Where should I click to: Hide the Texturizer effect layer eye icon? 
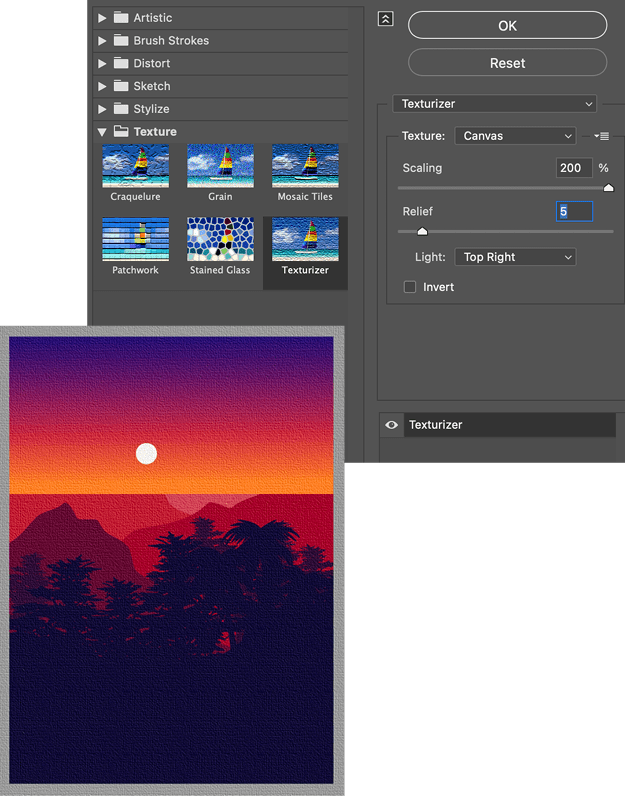(392, 425)
